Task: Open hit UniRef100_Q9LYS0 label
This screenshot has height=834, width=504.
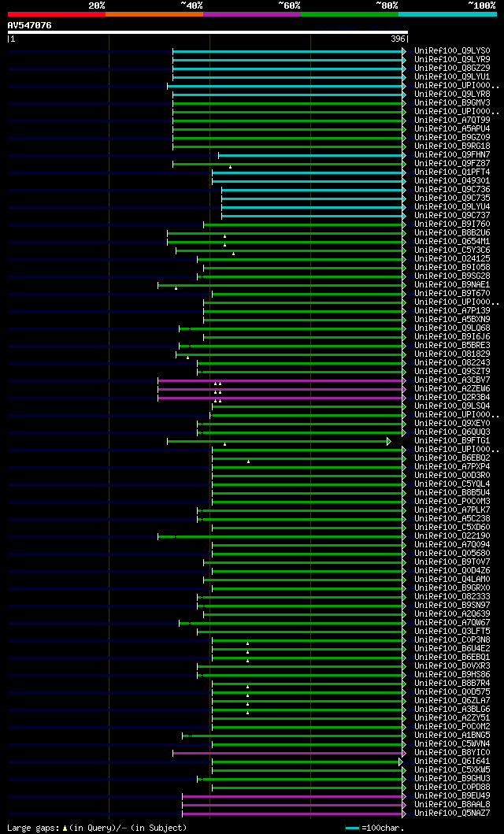Action: pyautogui.click(x=453, y=51)
